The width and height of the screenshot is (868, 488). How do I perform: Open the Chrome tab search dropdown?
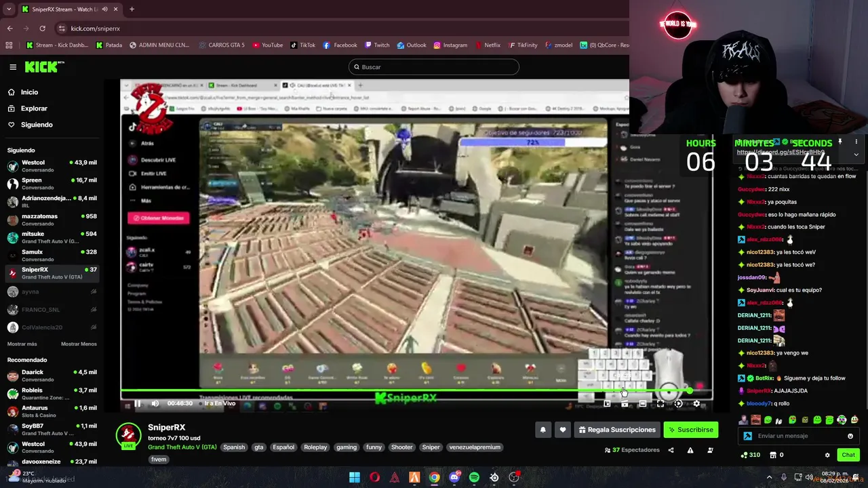[9, 9]
